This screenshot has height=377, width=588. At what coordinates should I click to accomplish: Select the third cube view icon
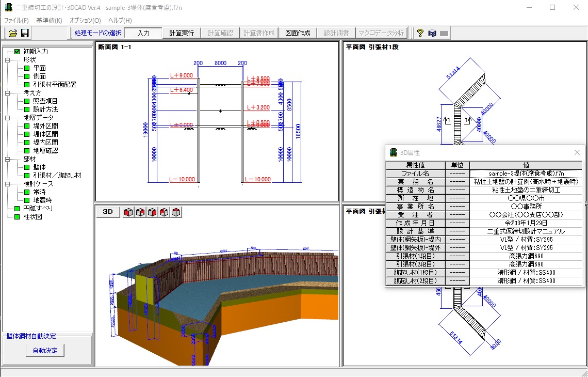coord(153,212)
